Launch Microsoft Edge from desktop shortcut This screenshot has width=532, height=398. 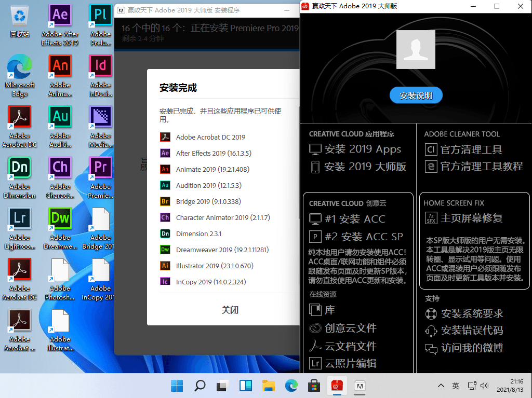[20, 76]
